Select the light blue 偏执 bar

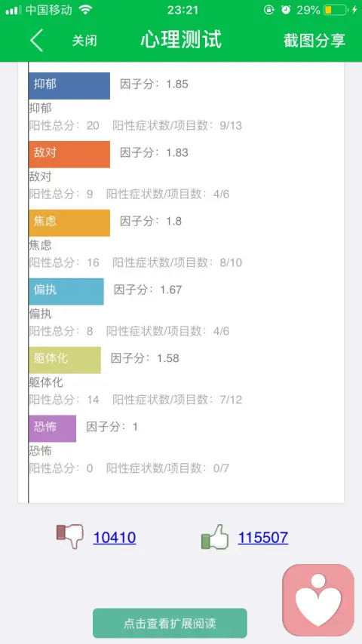tap(66, 291)
